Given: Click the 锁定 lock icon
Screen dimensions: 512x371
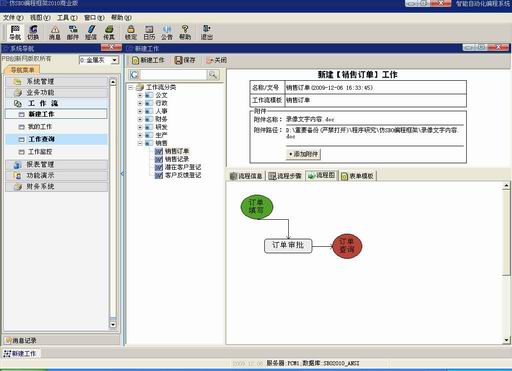Looking at the screenshot, I should 131,32.
